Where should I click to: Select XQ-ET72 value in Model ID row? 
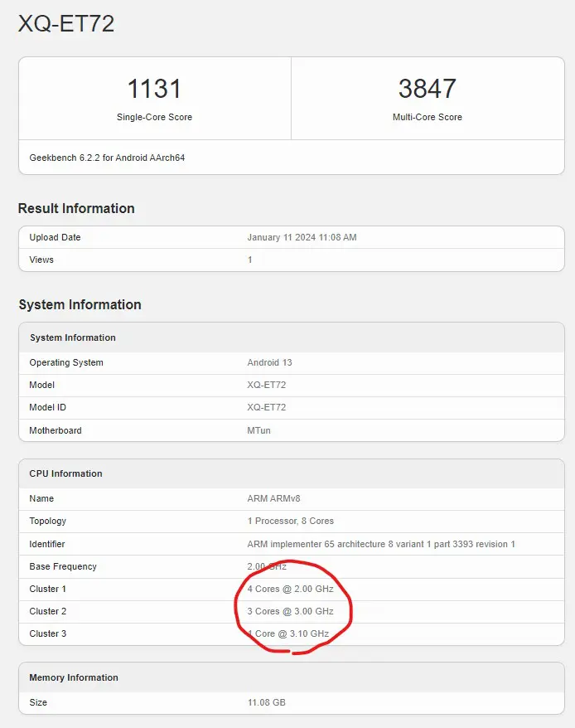(267, 407)
